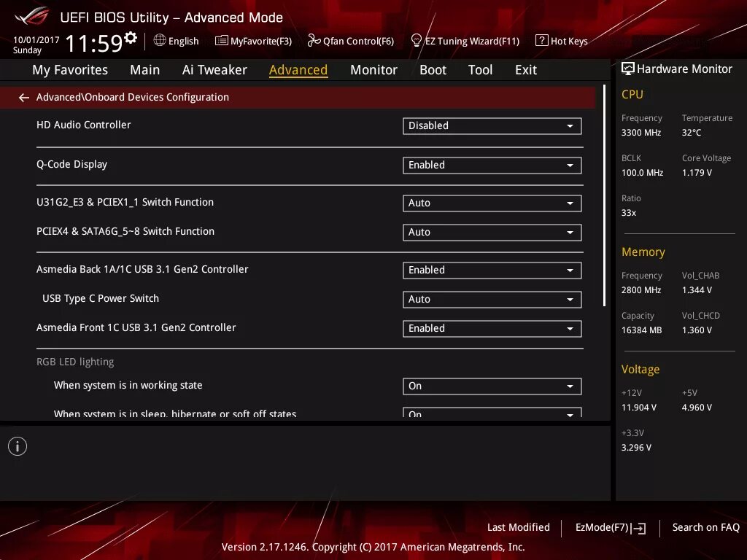This screenshot has width=747, height=560.
Task: Click CPU temperature value 32°C
Action: click(x=692, y=133)
